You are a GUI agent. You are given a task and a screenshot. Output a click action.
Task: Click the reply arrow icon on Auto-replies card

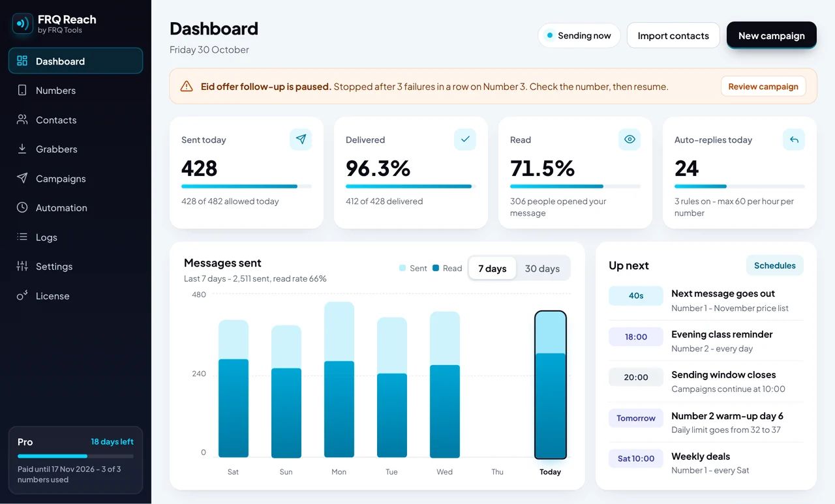coord(794,139)
